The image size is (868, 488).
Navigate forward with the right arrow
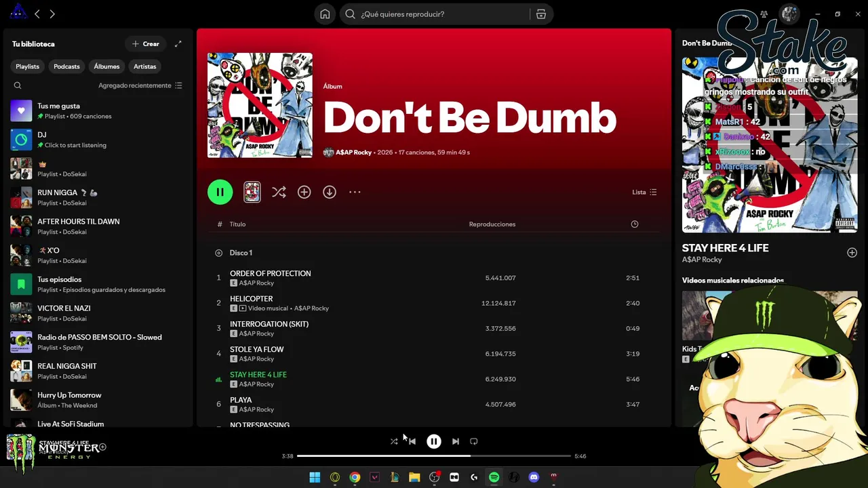52,14
